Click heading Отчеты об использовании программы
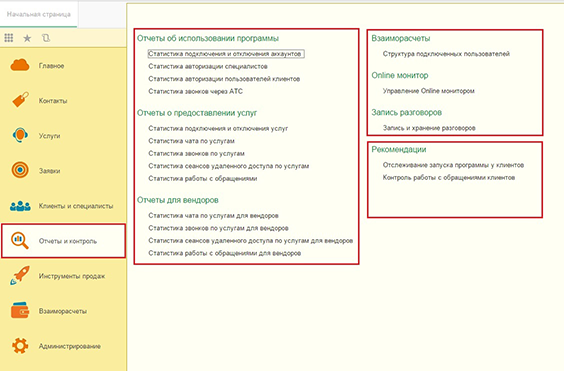 click(x=208, y=38)
